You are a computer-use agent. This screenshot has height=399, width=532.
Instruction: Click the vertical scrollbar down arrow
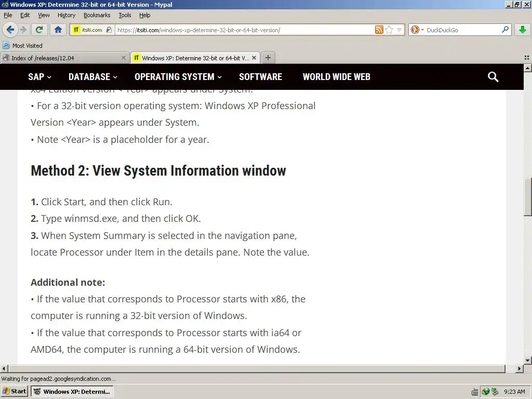[528, 361]
